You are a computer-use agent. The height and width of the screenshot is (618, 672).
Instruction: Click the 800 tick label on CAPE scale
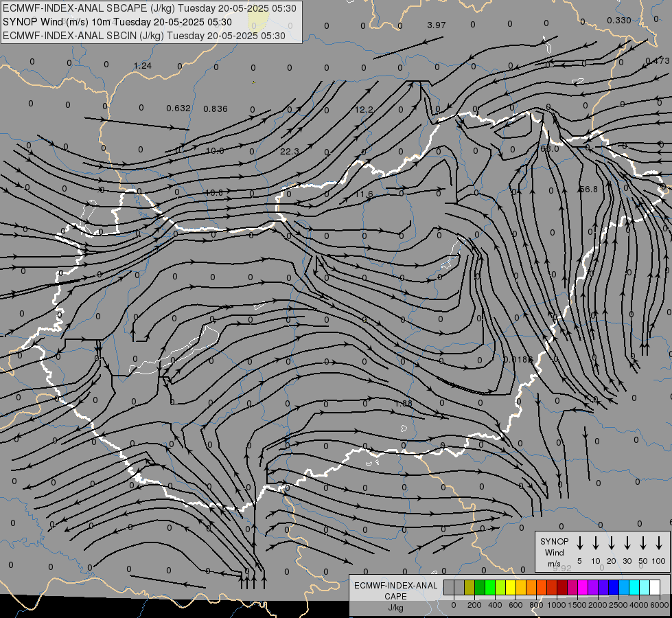(x=536, y=605)
